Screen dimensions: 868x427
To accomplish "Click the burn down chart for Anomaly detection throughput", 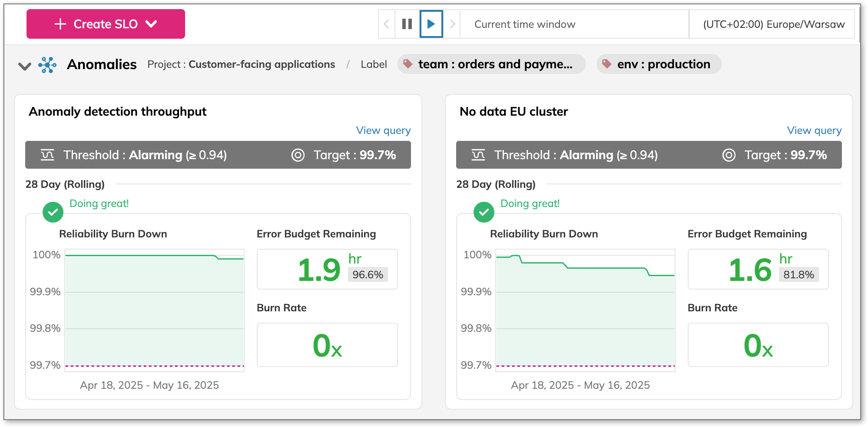I will click(x=155, y=310).
